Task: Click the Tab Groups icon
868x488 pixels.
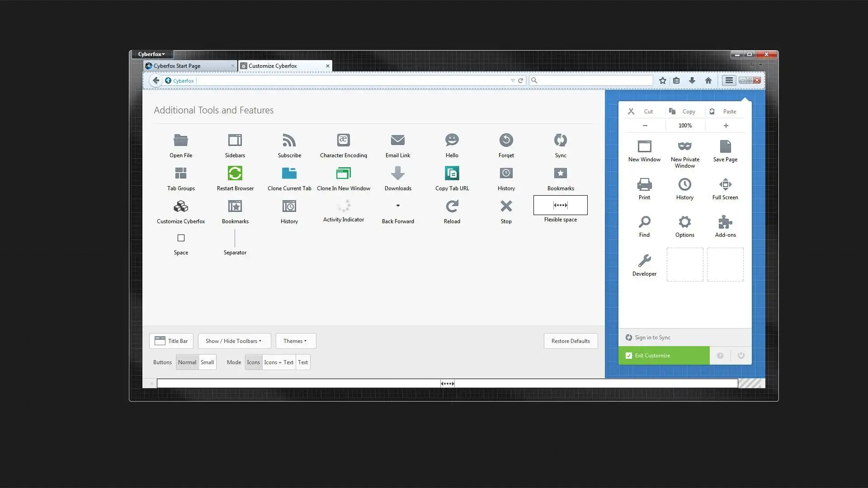Action: [181, 173]
